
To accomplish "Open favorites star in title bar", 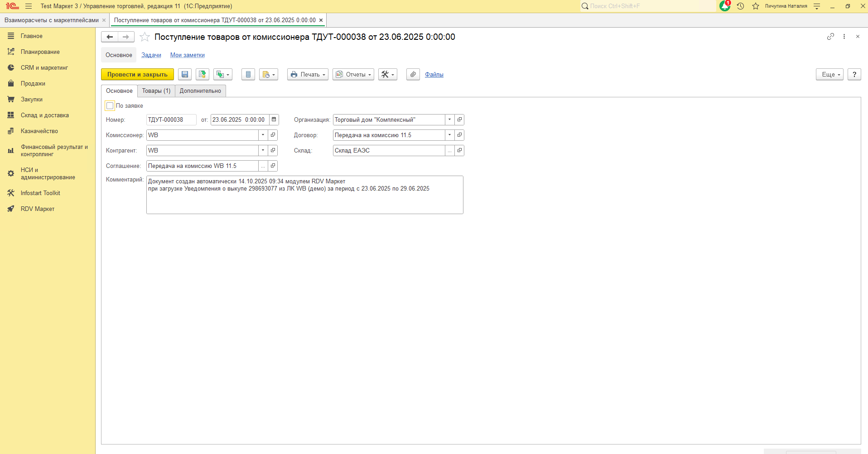I will (756, 6).
